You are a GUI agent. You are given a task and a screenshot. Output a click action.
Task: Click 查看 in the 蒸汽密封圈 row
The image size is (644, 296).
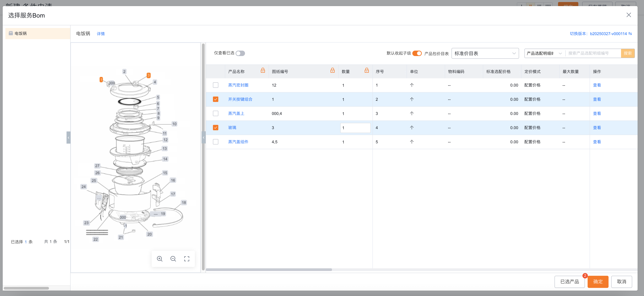pyautogui.click(x=597, y=85)
